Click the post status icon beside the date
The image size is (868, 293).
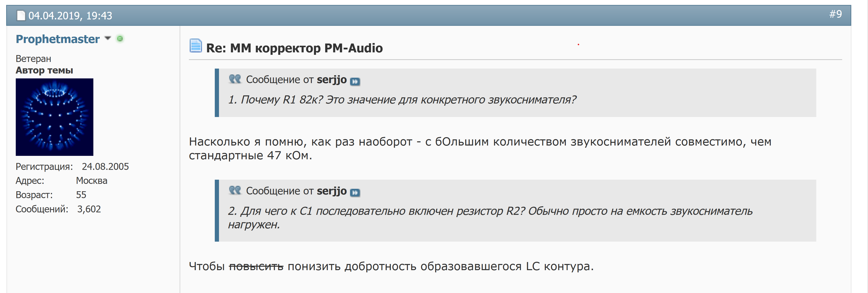21,15
